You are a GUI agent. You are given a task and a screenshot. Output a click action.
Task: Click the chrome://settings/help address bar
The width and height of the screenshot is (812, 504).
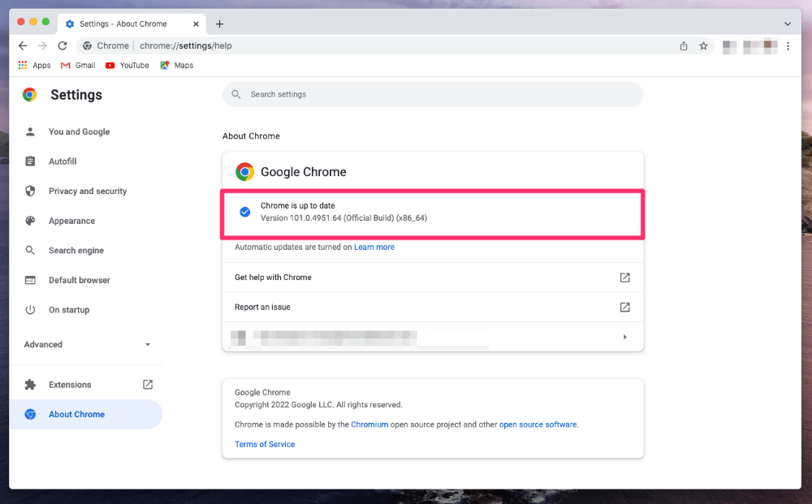(x=395, y=46)
